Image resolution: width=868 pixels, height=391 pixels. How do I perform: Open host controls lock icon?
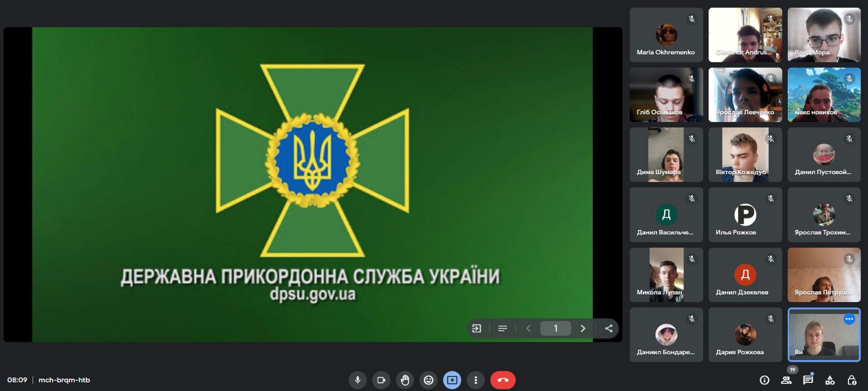852,380
